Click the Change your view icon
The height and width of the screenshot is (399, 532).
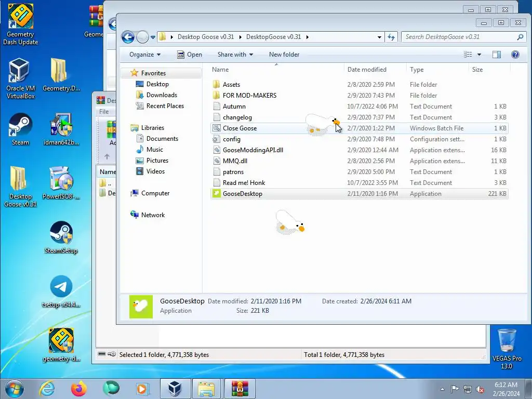tap(468, 55)
